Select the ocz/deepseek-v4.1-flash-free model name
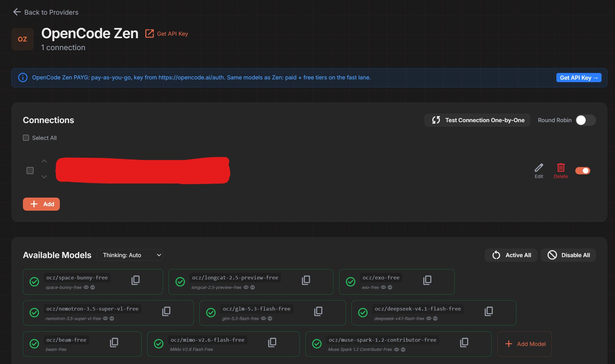615x364 pixels. click(x=418, y=309)
